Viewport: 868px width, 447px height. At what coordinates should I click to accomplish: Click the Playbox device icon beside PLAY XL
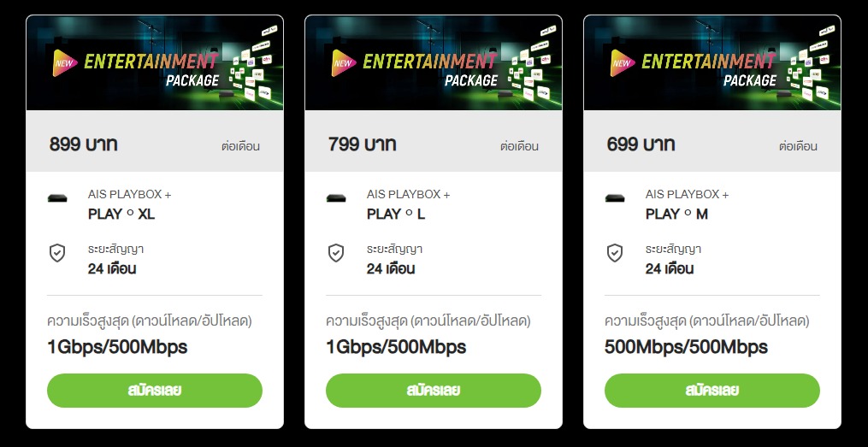point(57,198)
